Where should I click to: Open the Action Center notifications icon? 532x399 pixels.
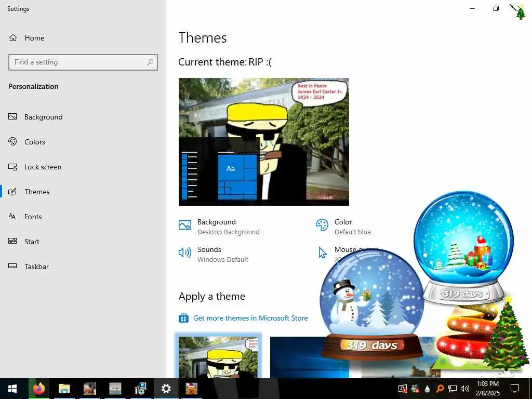[x=515, y=389]
